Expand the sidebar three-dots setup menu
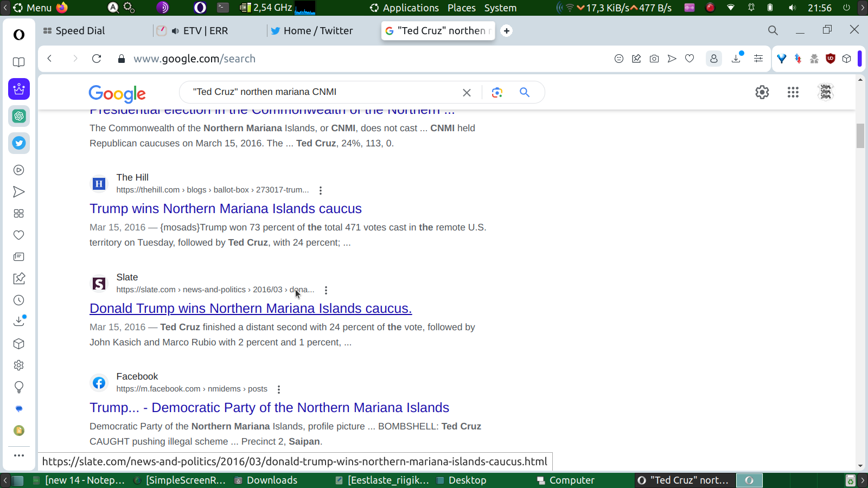This screenshot has height=488, width=868. point(19,455)
